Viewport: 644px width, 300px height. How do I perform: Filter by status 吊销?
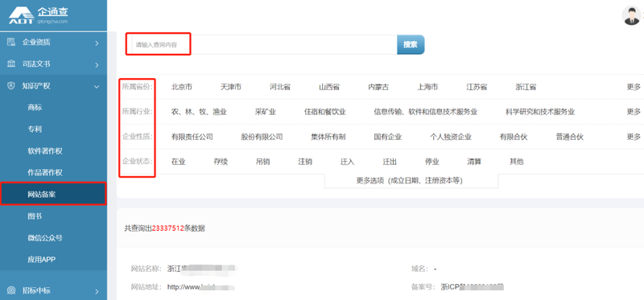263,162
